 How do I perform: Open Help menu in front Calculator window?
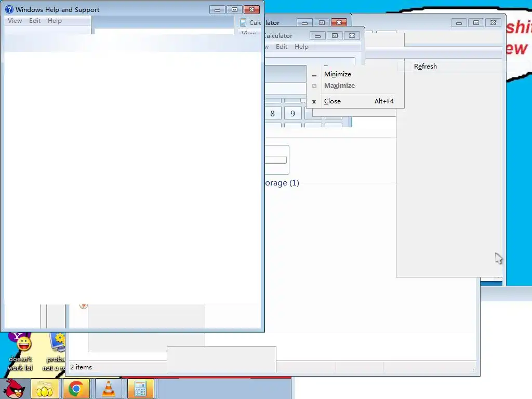pyautogui.click(x=301, y=46)
